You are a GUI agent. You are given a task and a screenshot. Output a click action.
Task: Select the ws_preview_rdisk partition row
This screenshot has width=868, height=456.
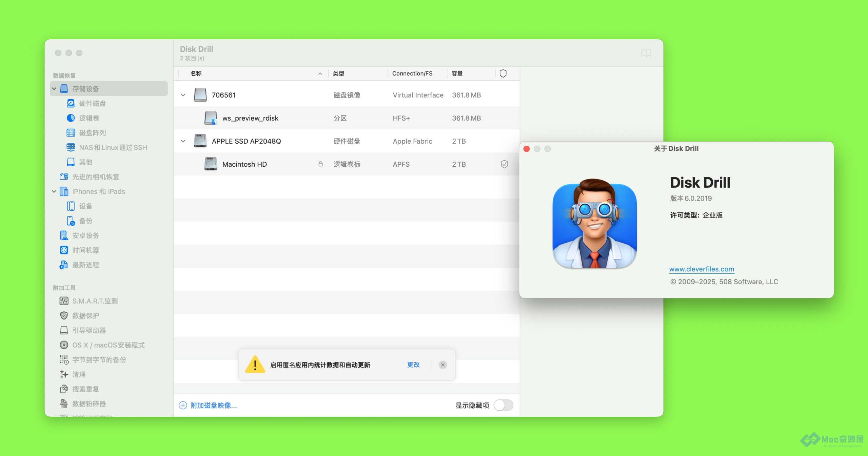[x=347, y=118]
